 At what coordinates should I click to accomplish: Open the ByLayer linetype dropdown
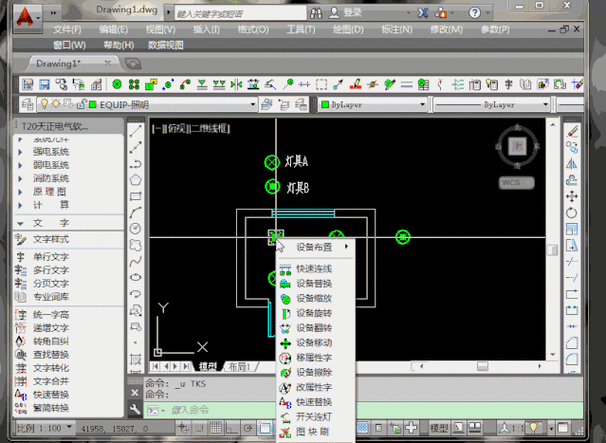tap(491, 104)
